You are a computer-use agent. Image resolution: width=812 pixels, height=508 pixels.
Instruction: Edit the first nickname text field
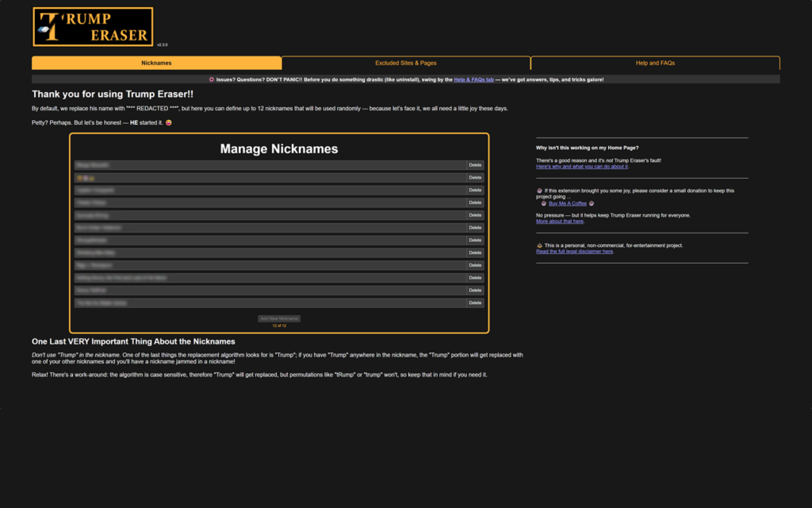270,165
